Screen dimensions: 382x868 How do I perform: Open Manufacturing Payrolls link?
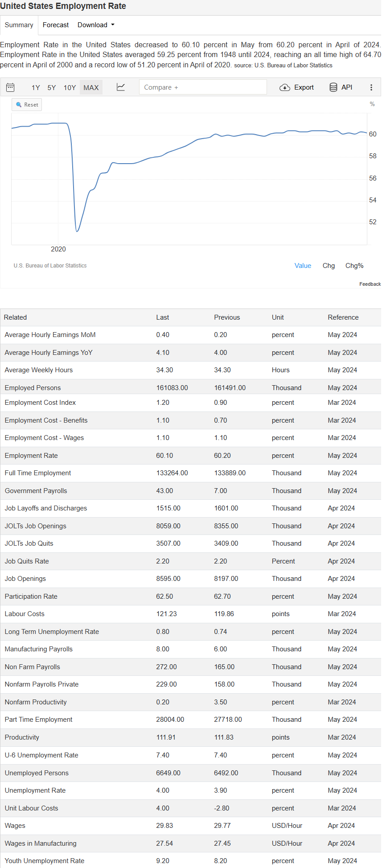click(x=39, y=649)
